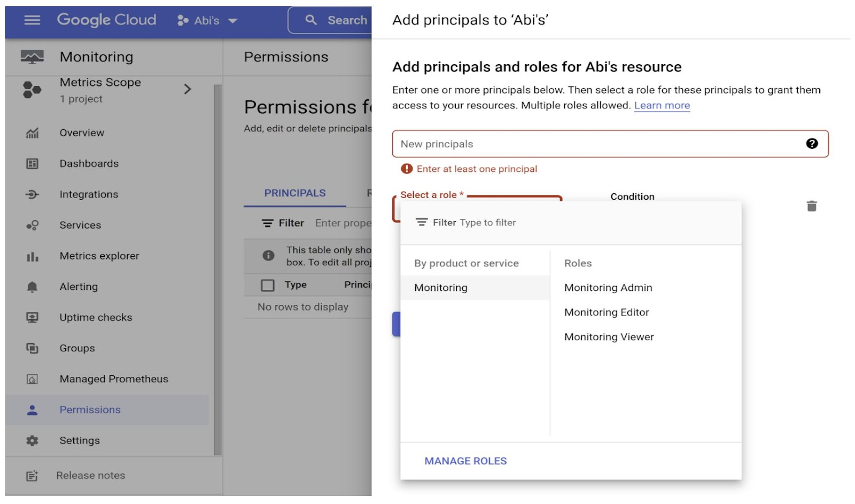Click the Search bar field
Viewport: 855px width, 504px height.
(330, 20)
